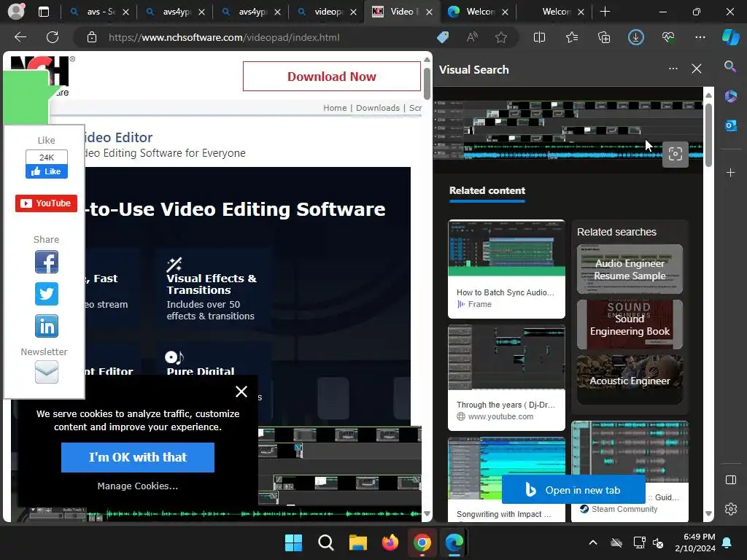Share page on Facebook icon
The image size is (747, 560).
[46, 262]
